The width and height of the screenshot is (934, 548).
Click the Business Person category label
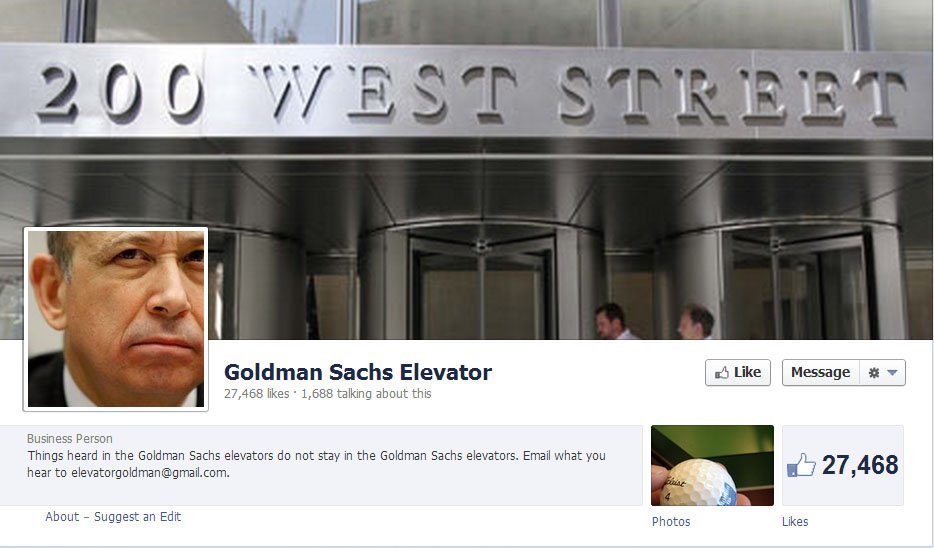[70, 439]
